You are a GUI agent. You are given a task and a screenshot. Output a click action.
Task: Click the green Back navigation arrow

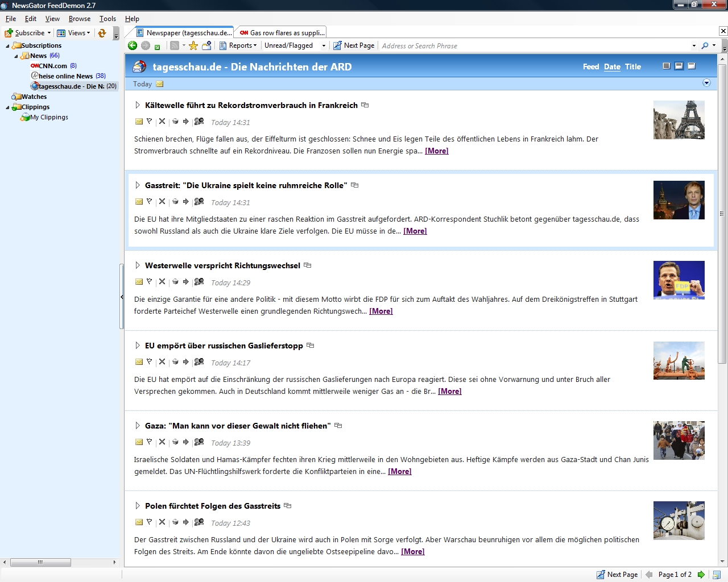[133, 45]
